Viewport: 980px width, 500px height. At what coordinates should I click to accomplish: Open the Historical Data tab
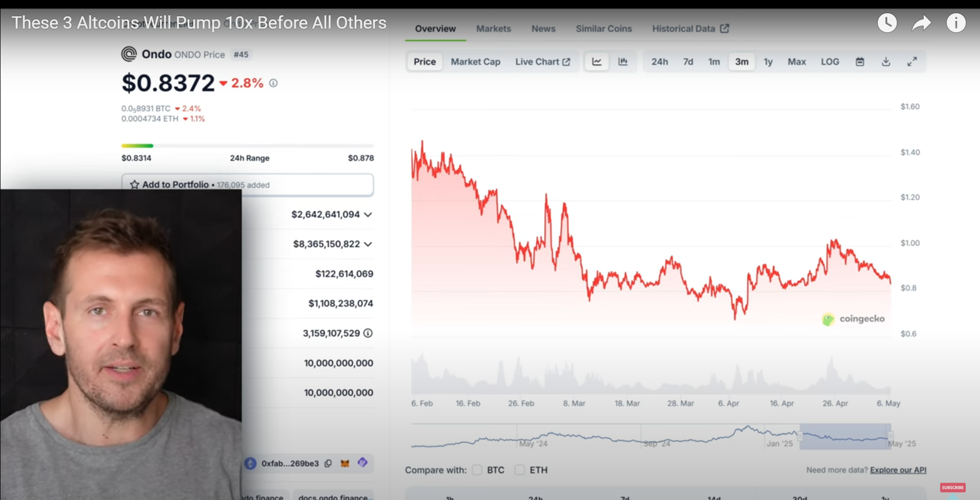690,29
